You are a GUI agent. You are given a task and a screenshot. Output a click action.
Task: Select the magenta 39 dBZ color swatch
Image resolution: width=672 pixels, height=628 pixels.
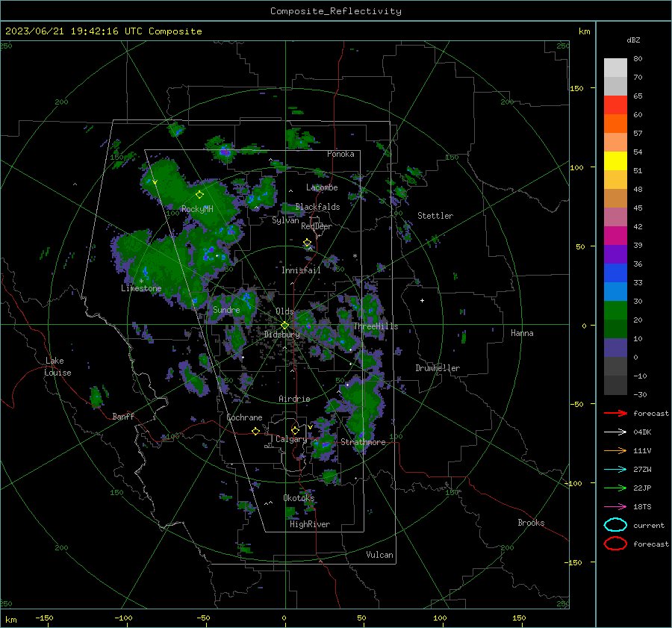(615, 236)
